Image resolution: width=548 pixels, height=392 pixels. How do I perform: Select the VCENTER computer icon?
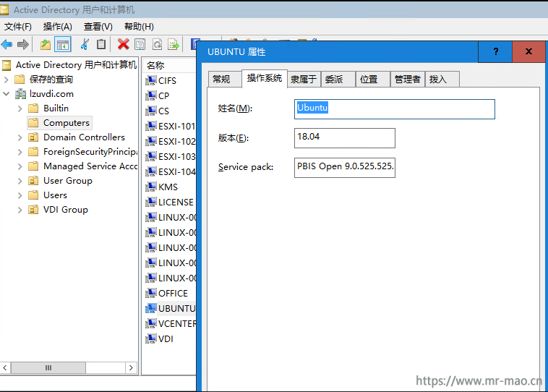(150, 323)
